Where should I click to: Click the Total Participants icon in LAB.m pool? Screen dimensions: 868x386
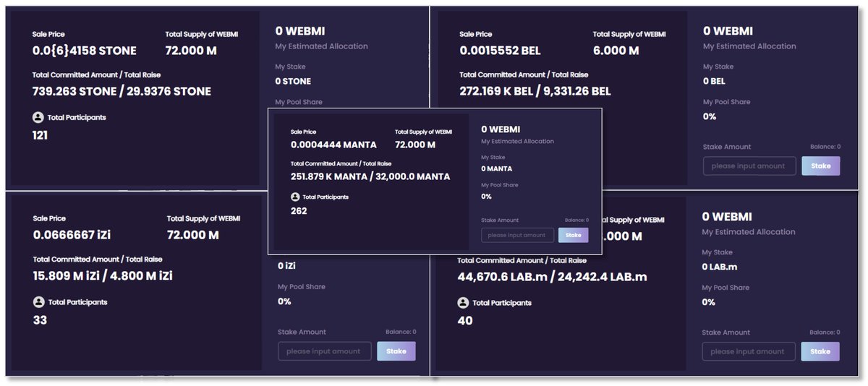click(x=463, y=303)
